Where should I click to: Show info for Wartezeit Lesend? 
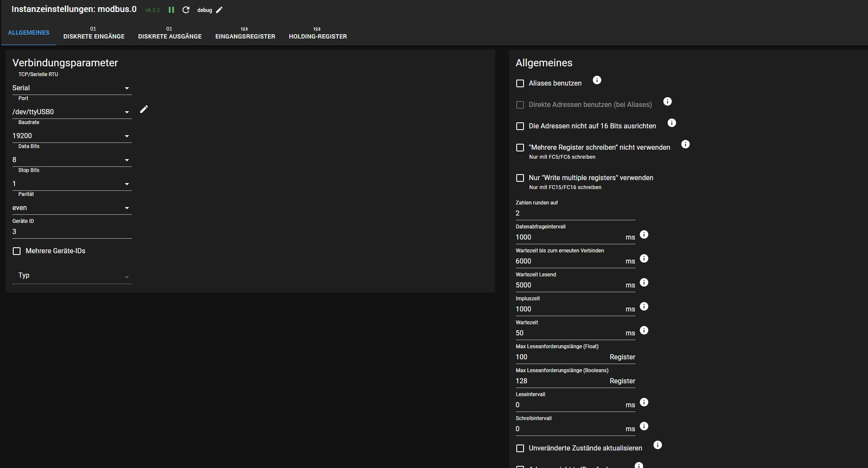click(x=644, y=282)
